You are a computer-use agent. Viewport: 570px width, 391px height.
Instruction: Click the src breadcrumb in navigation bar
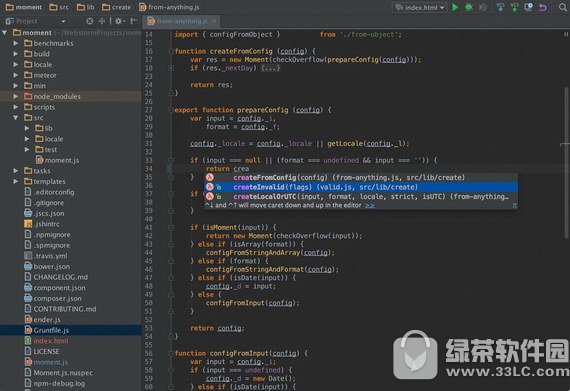59,7
